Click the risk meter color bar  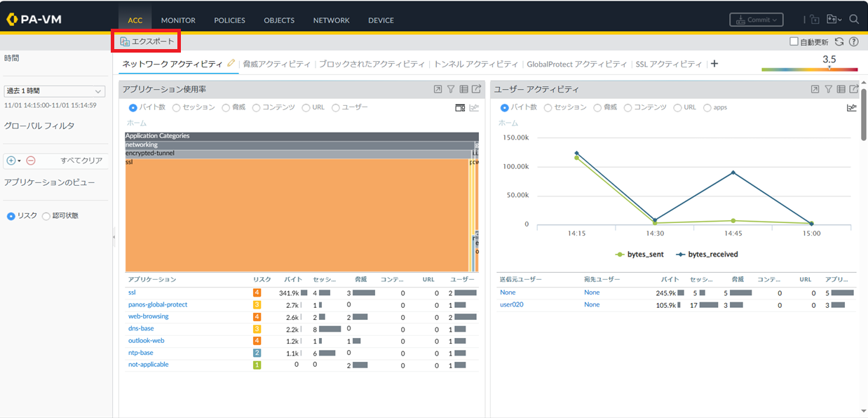(809, 69)
